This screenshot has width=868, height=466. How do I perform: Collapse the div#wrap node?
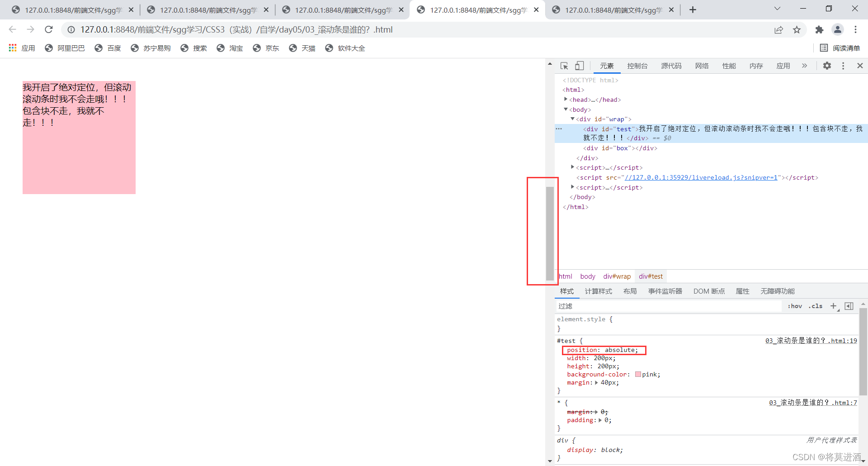point(572,119)
